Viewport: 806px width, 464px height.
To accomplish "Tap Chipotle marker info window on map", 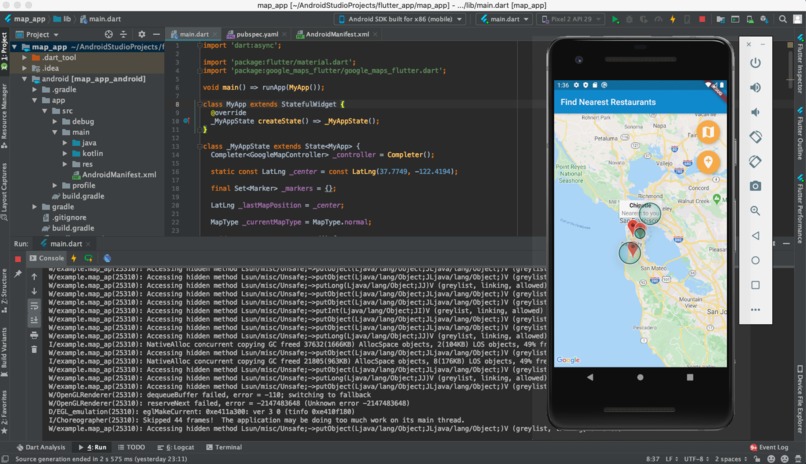I will (x=640, y=209).
